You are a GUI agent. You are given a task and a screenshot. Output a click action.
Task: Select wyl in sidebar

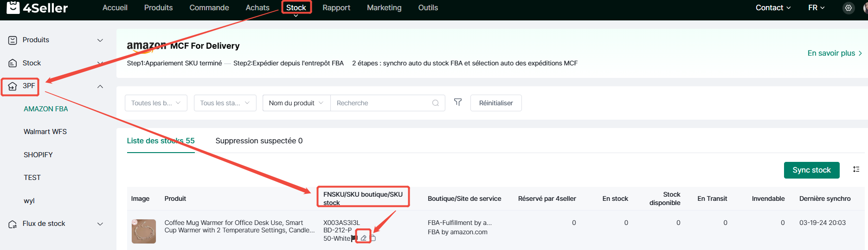click(x=29, y=201)
